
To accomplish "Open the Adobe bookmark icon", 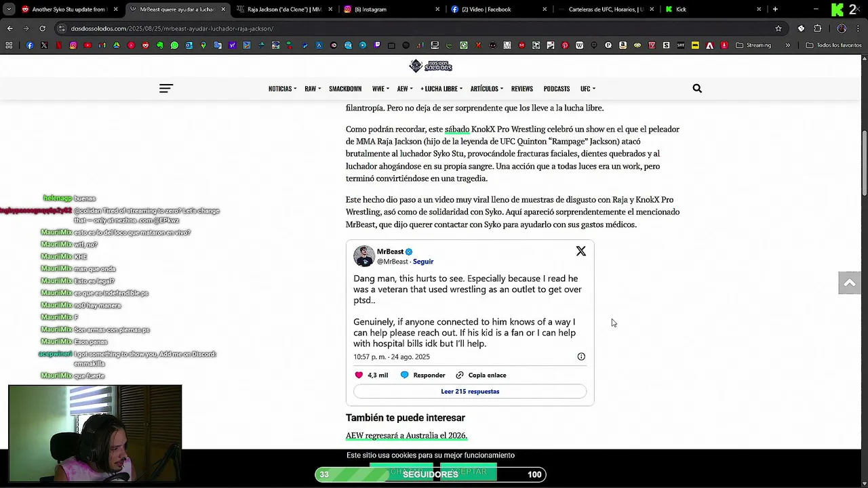I will click(x=709, y=45).
